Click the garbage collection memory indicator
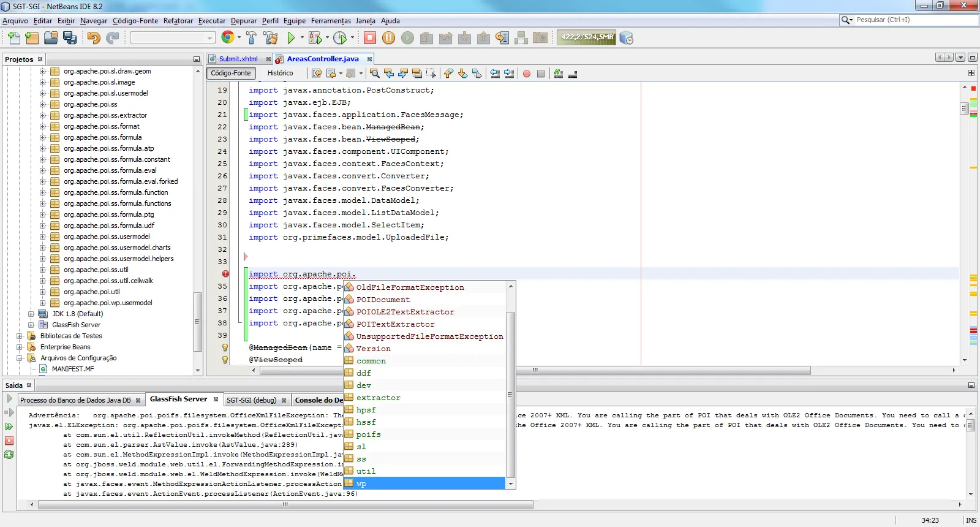The width and height of the screenshot is (980, 527). point(587,37)
